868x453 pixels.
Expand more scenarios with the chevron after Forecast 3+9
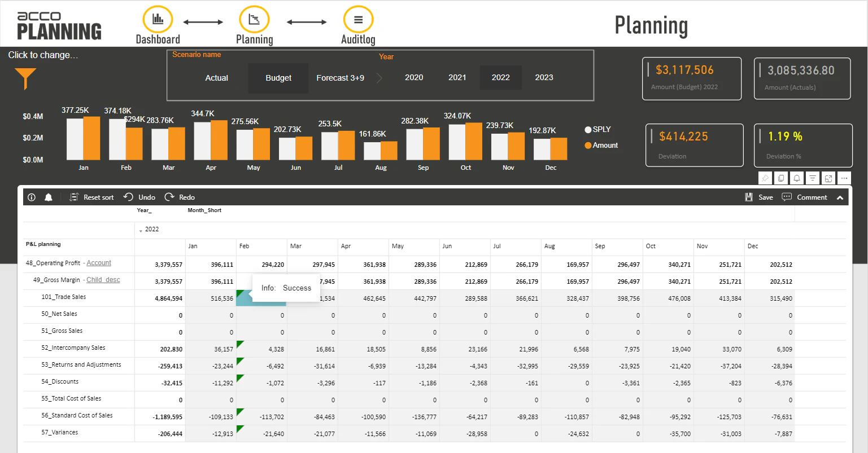pyautogui.click(x=379, y=77)
